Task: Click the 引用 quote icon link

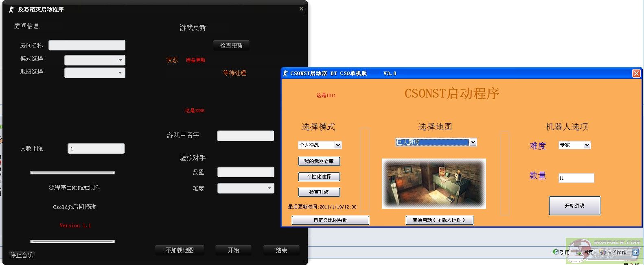Action: click(x=561, y=252)
